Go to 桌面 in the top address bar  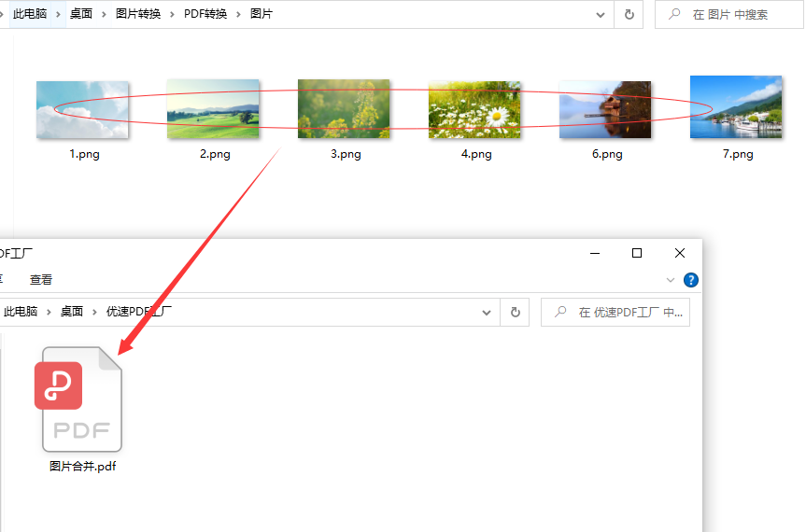tap(81, 14)
